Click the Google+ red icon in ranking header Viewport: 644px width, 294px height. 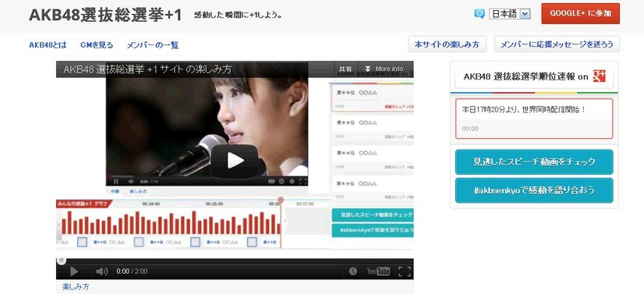click(x=600, y=76)
